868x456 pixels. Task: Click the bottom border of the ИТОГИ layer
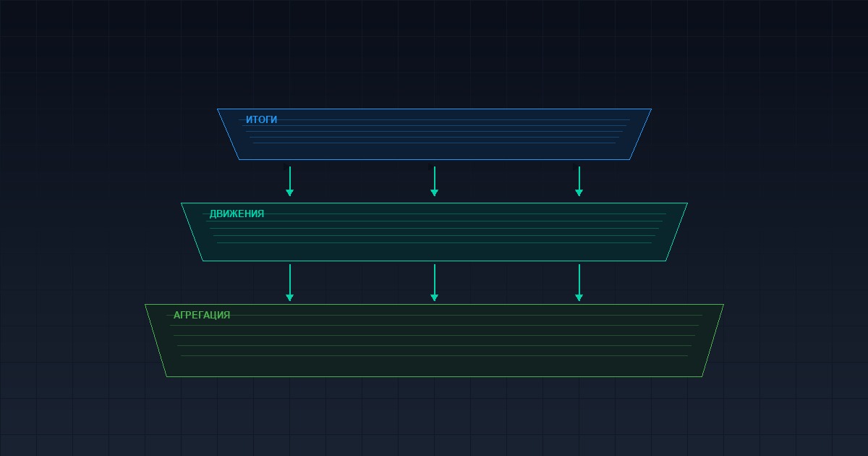click(434, 159)
